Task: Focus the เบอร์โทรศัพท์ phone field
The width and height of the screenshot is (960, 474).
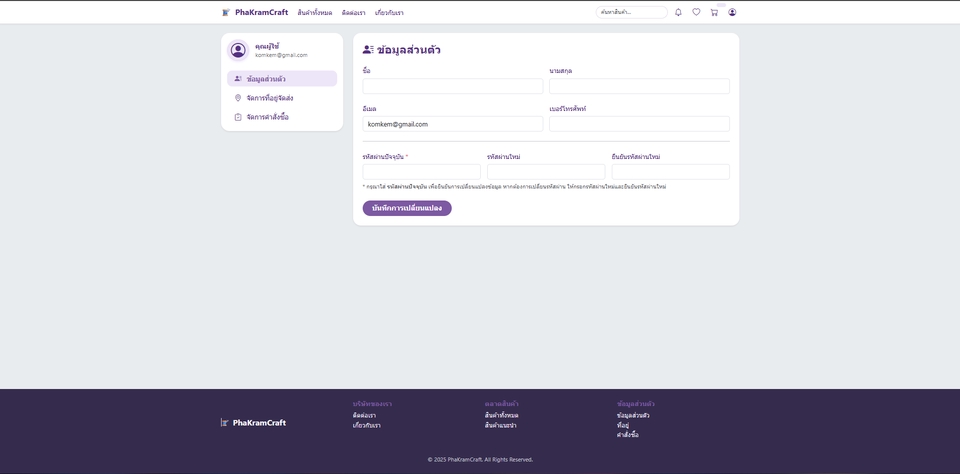Action: [639, 124]
